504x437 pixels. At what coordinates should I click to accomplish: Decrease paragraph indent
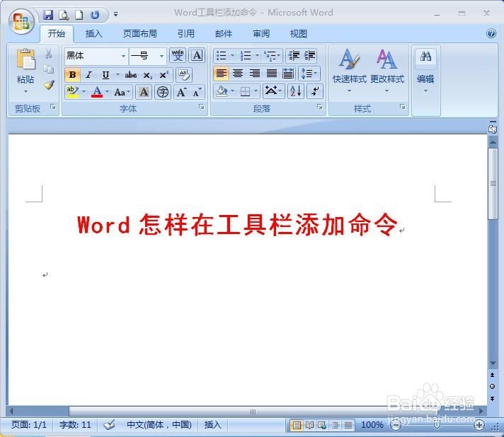tap(294, 56)
